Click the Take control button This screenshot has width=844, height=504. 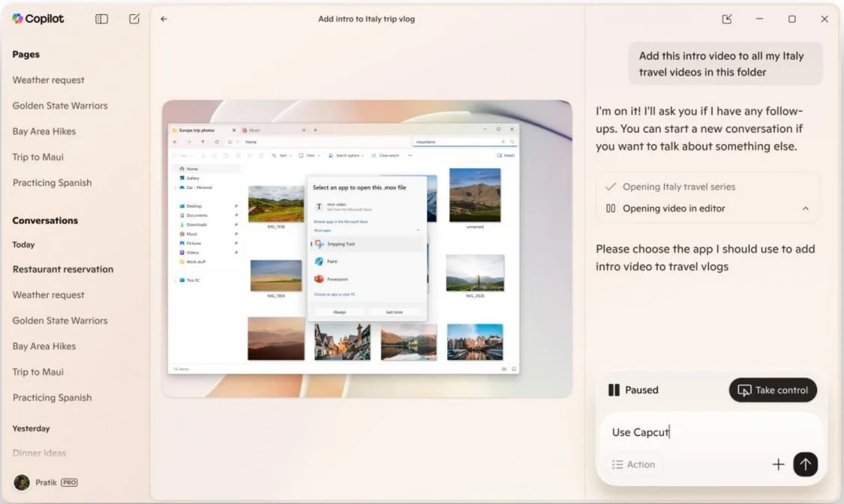773,390
